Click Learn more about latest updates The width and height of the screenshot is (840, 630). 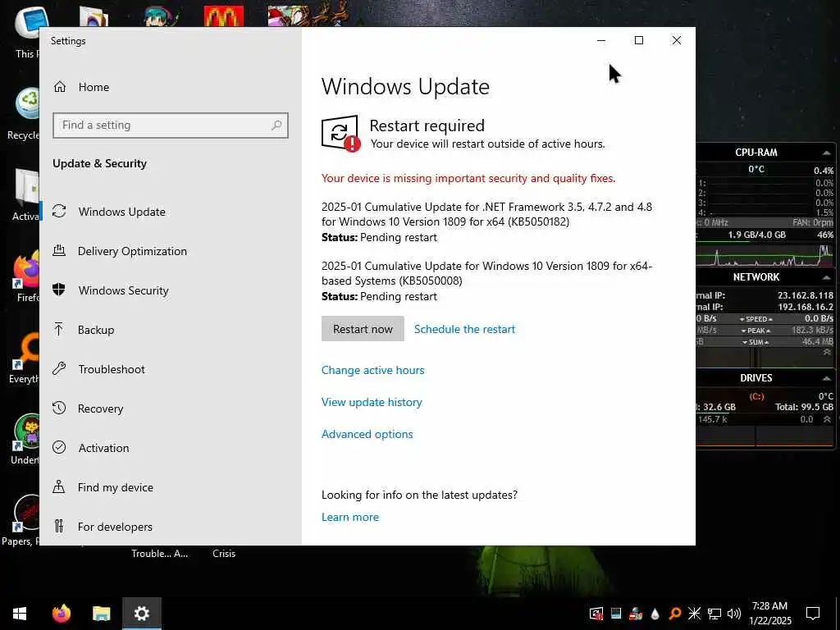coord(349,517)
